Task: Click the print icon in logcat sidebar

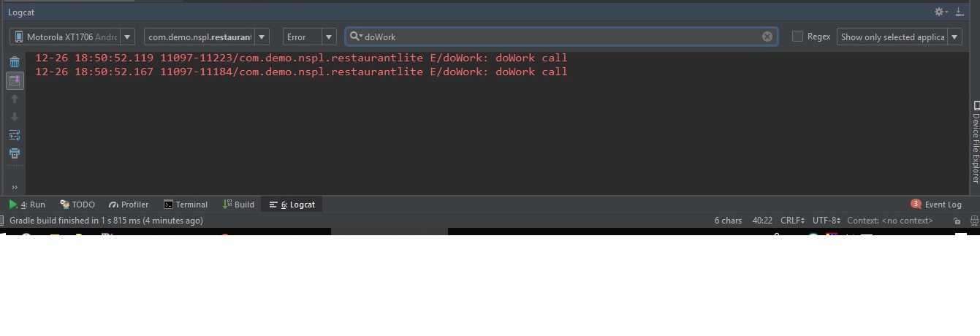Action: (15, 153)
